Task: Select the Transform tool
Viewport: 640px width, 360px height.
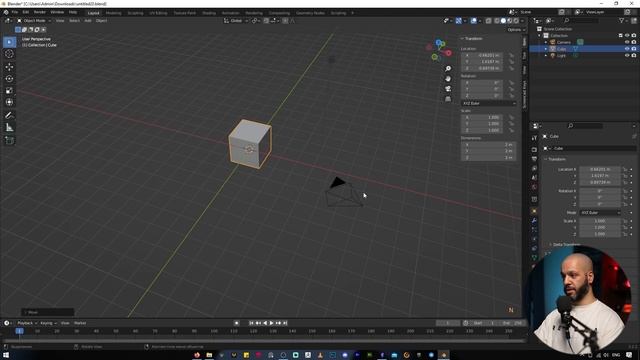Action: [x=9, y=102]
